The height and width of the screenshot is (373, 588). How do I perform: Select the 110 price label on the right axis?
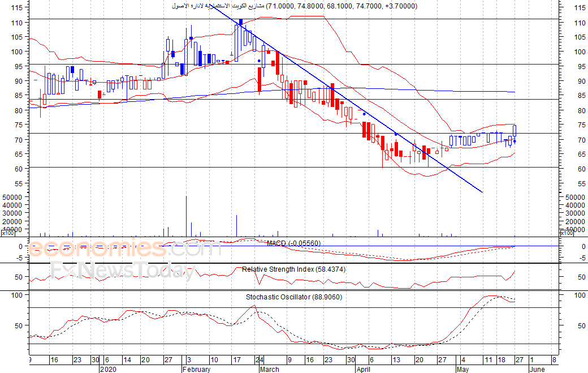(x=580, y=23)
